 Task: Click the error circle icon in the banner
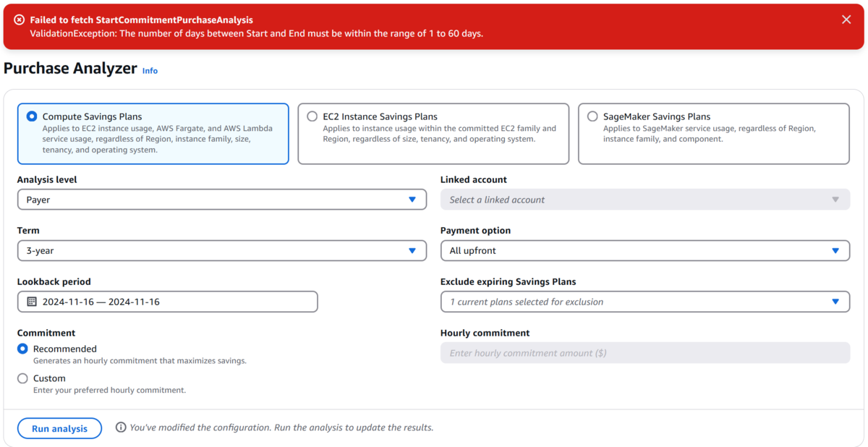(x=20, y=20)
